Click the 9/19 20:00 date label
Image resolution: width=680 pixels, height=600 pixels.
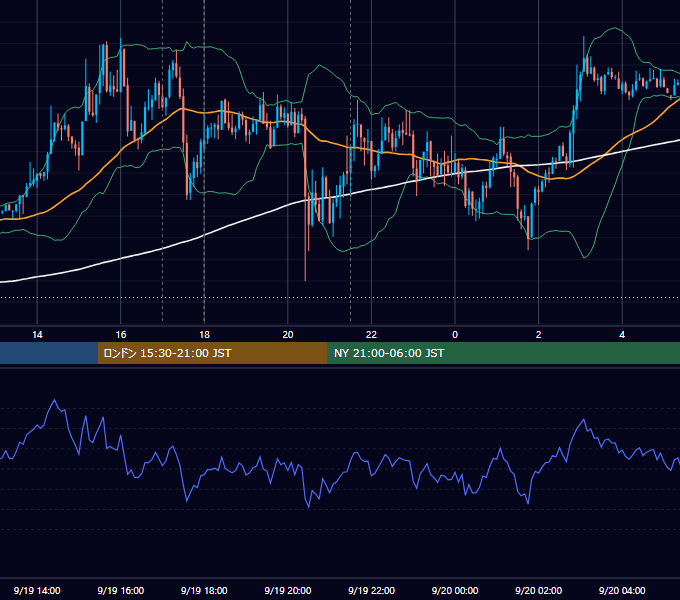(288, 590)
